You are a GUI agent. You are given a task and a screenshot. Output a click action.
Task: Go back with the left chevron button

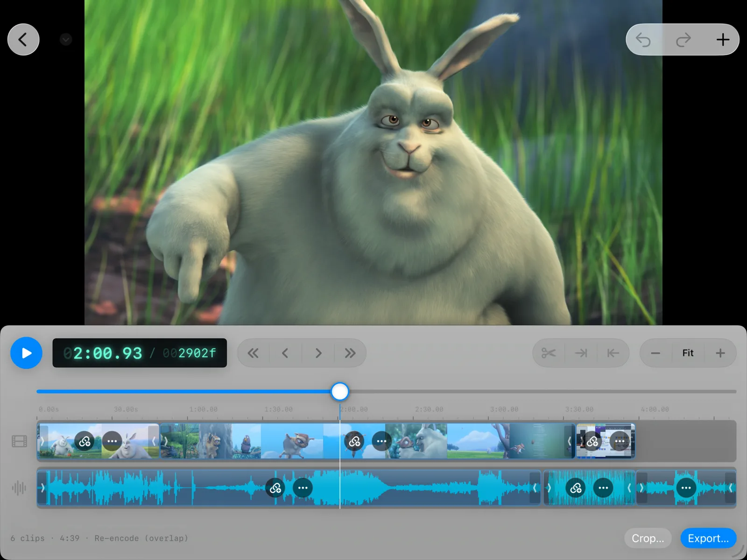[23, 40]
